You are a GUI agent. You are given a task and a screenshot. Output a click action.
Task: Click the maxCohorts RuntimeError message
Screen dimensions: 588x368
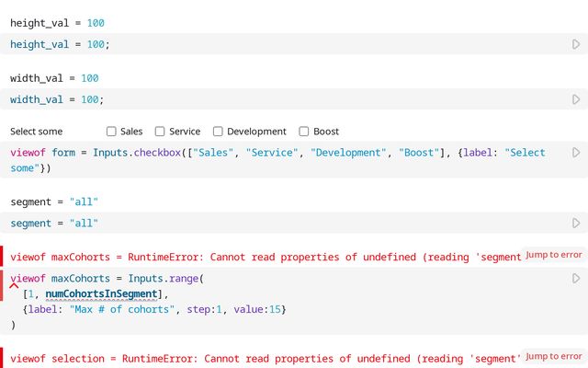tap(266, 257)
